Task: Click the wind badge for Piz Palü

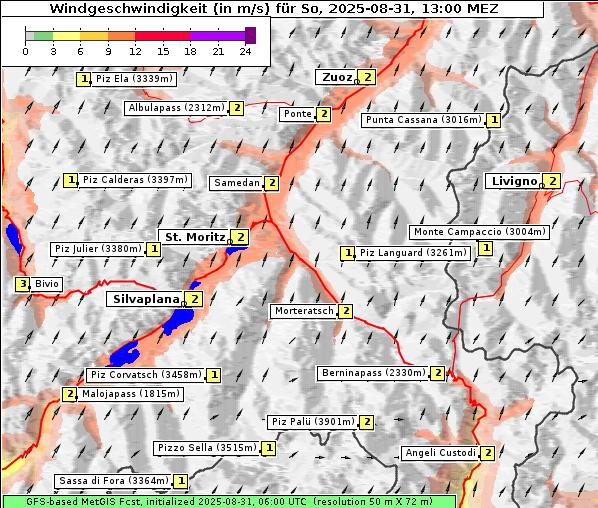Action: (x=366, y=422)
